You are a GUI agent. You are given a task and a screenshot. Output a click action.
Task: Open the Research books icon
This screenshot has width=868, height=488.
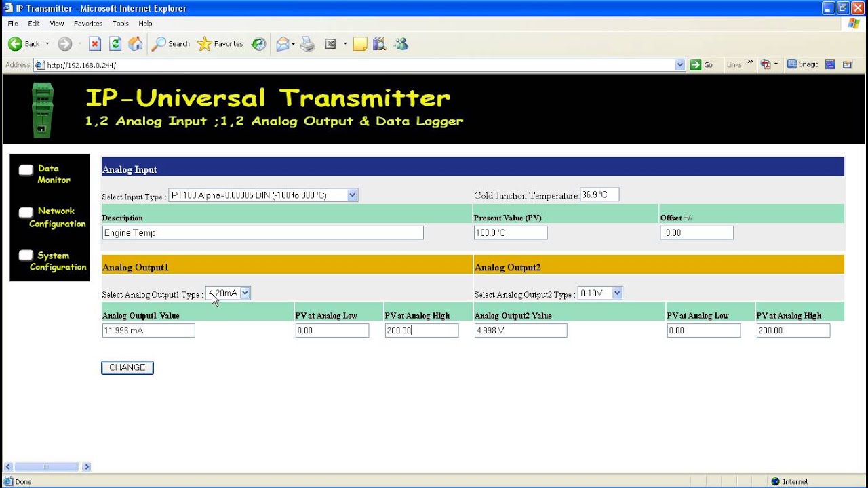380,44
